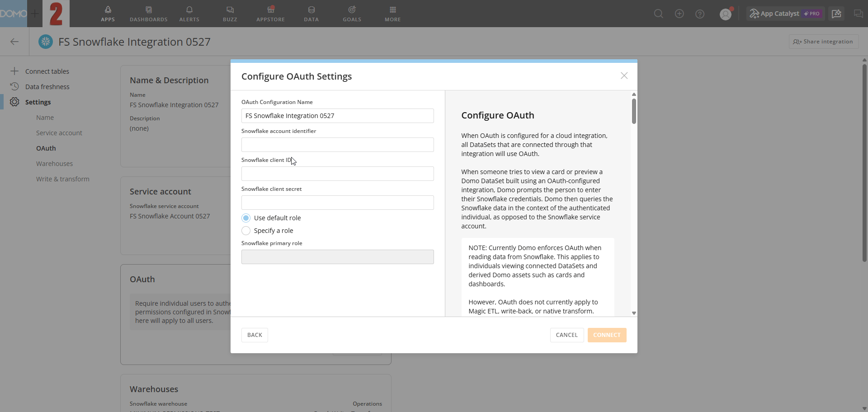The image size is (868, 412).
Task: Click the Snowflake primary role field
Action: 338,257
